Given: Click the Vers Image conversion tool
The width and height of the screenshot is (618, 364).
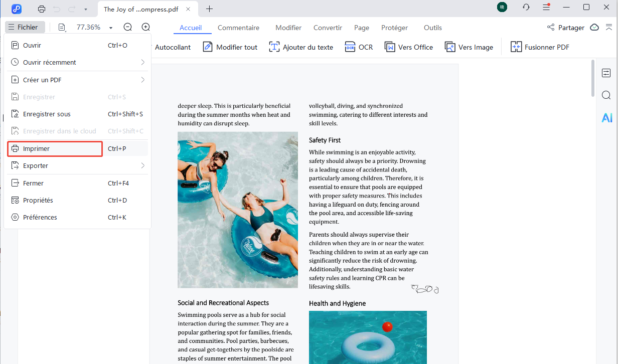Looking at the screenshot, I should pos(469,47).
